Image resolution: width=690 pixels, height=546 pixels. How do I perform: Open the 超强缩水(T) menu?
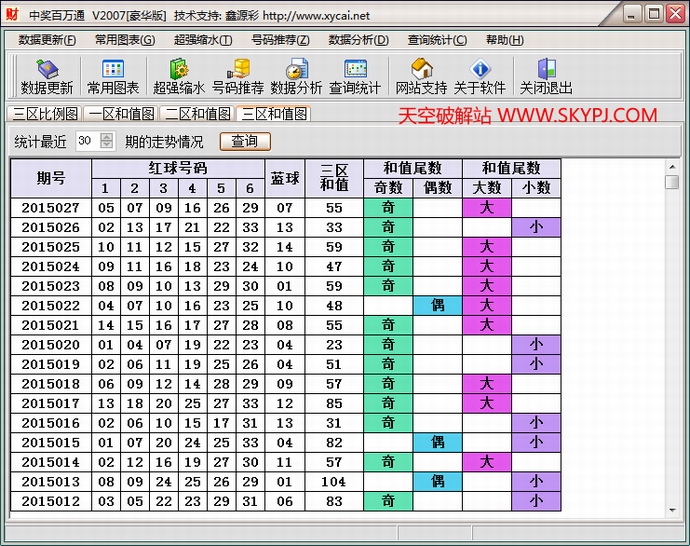click(202, 40)
